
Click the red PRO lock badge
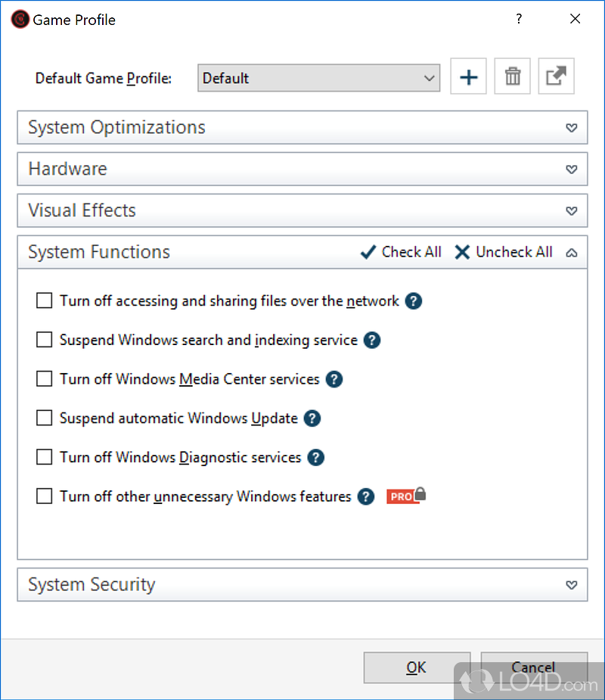tap(406, 496)
